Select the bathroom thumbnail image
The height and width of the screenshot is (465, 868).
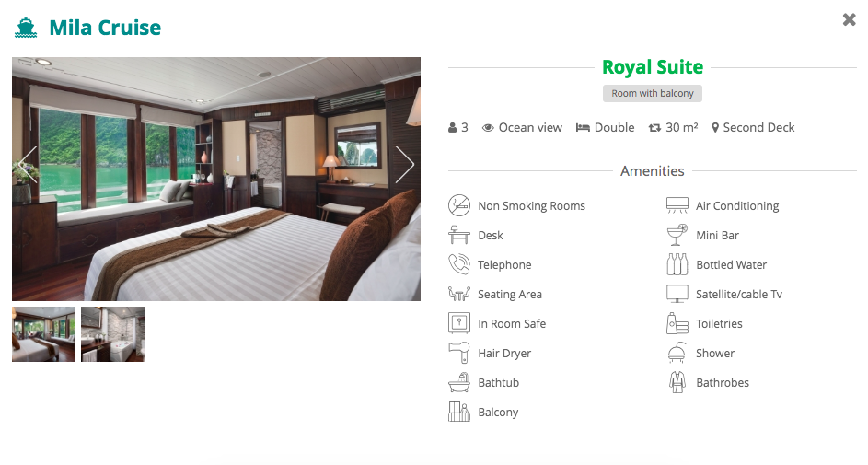pyautogui.click(x=112, y=334)
